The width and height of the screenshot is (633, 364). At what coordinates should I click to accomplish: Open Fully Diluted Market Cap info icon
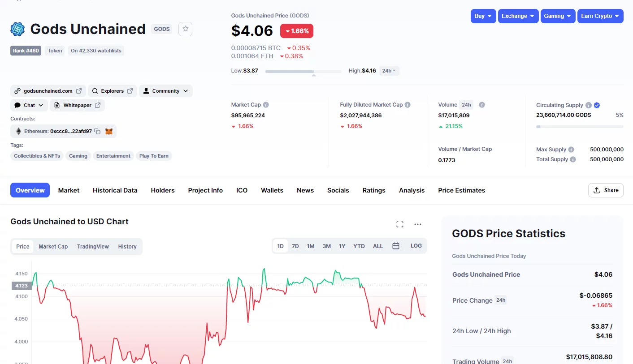(x=408, y=105)
